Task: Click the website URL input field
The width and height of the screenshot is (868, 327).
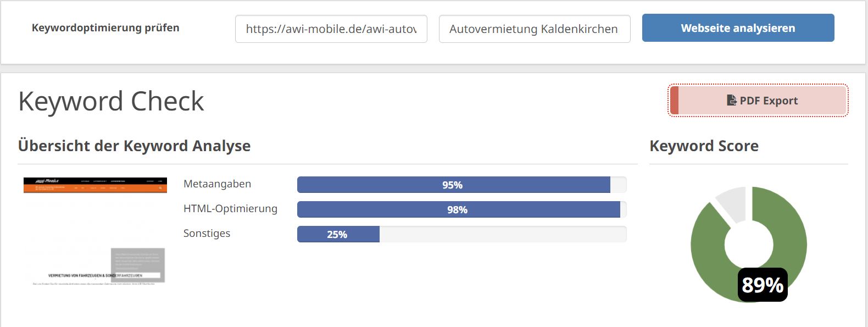Action: click(x=331, y=29)
